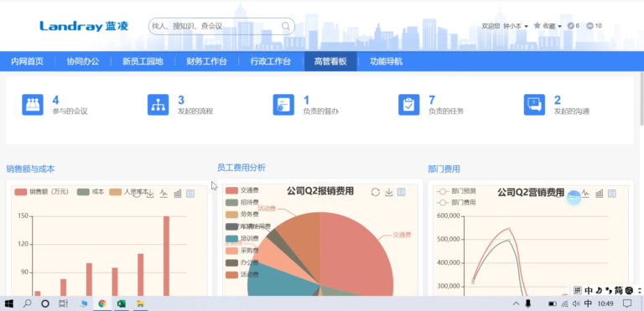Refresh the 公司Q2报销费用 pie chart
The image size is (644, 311).
(376, 192)
